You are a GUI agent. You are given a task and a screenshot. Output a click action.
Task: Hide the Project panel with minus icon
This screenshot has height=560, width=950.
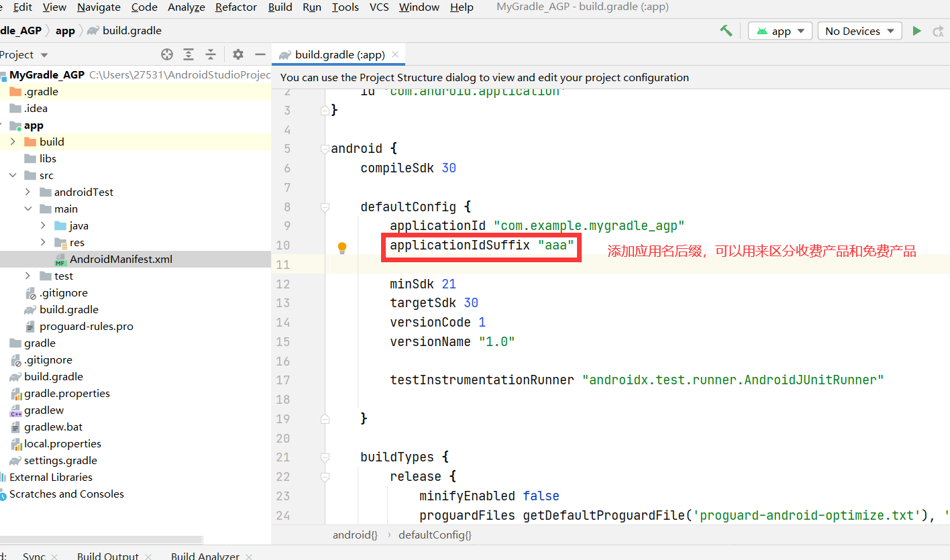tap(260, 54)
